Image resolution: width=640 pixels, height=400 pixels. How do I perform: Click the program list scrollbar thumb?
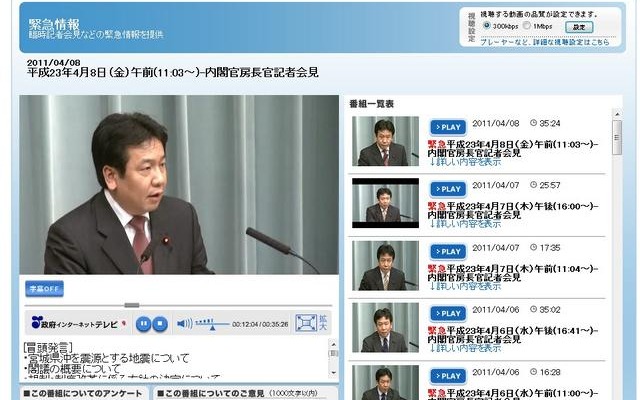(x=617, y=138)
